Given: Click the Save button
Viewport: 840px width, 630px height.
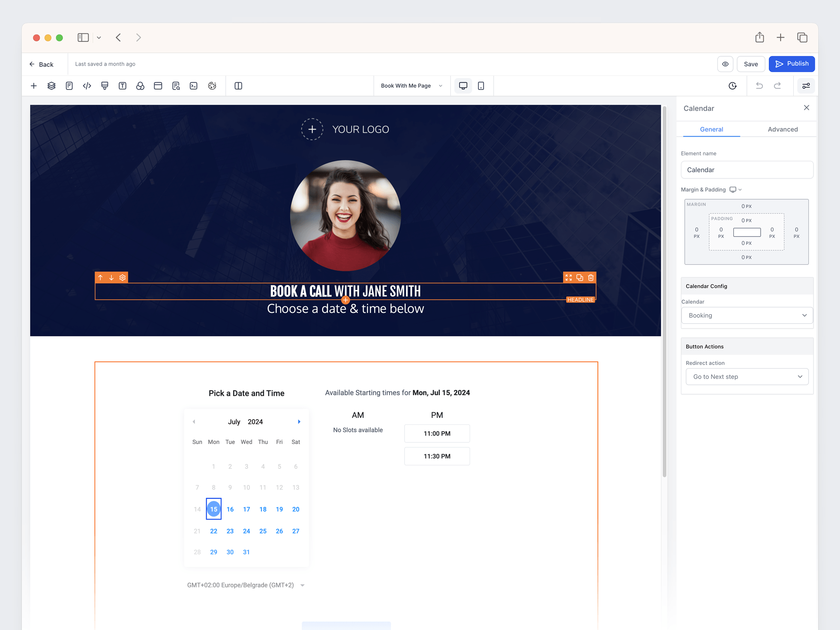Looking at the screenshot, I should pyautogui.click(x=751, y=64).
